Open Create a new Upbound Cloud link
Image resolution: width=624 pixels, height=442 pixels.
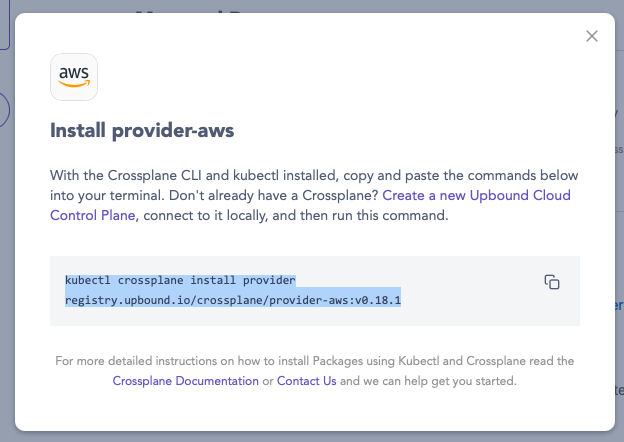point(476,195)
